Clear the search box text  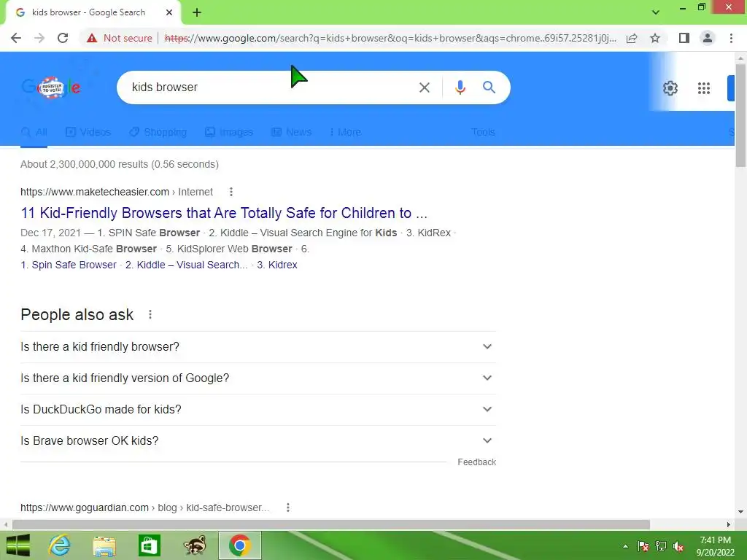coord(425,87)
